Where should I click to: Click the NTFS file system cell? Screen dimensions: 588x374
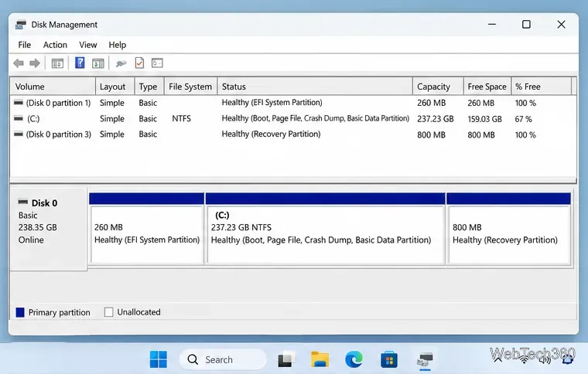(x=182, y=119)
